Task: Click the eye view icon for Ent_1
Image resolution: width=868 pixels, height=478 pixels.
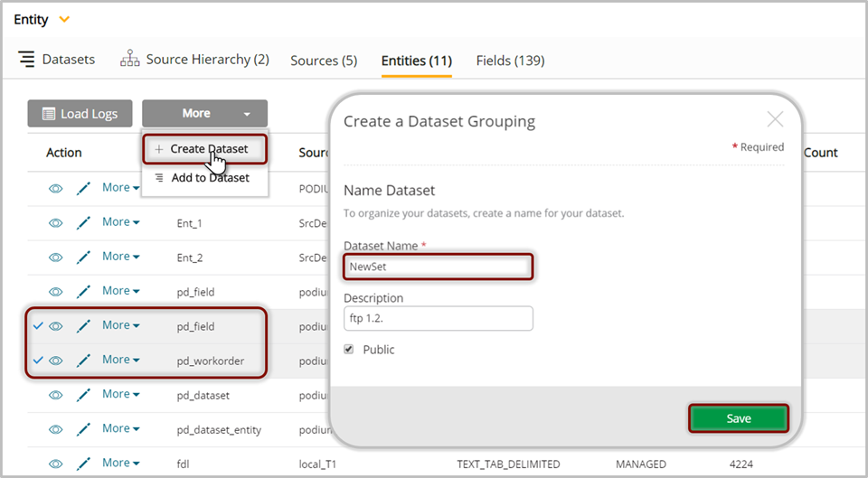Action: pos(55,222)
